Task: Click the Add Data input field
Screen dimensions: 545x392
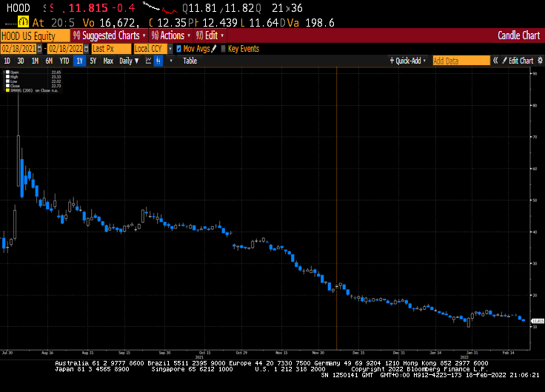Action: pos(461,61)
